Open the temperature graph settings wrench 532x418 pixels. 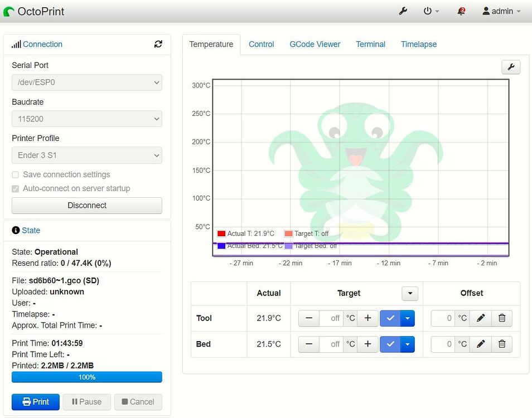click(x=511, y=66)
